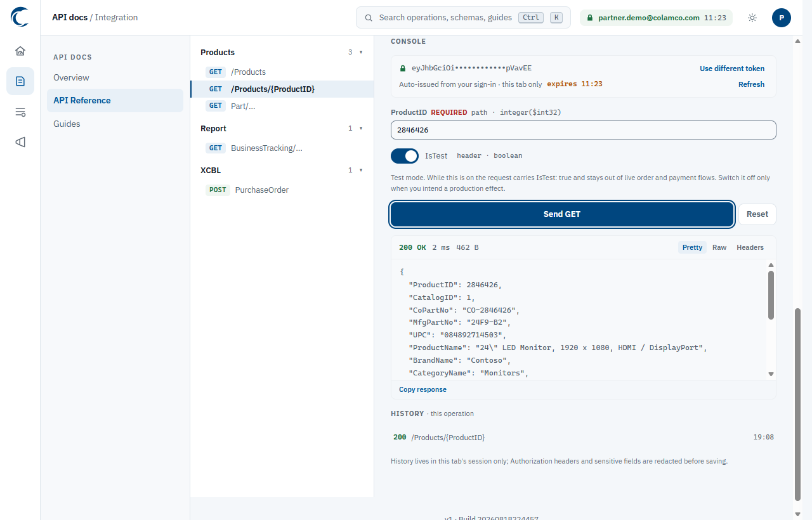
Task: Click the lock icon beside partner email
Action: click(590, 18)
